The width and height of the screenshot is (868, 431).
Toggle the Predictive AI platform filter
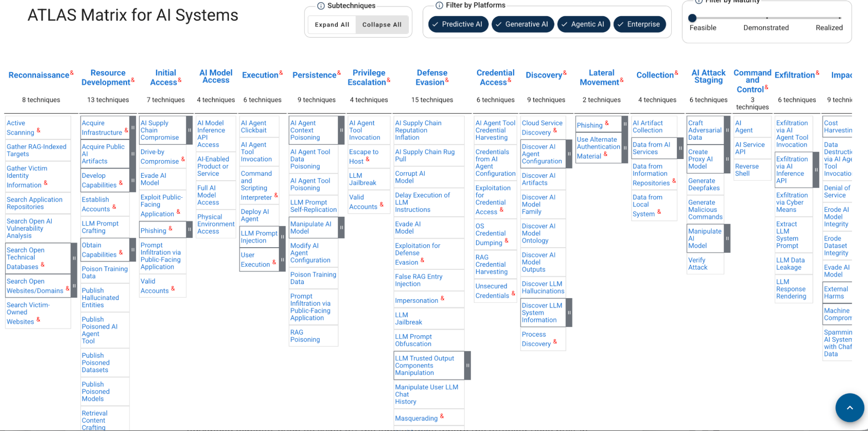pos(458,24)
